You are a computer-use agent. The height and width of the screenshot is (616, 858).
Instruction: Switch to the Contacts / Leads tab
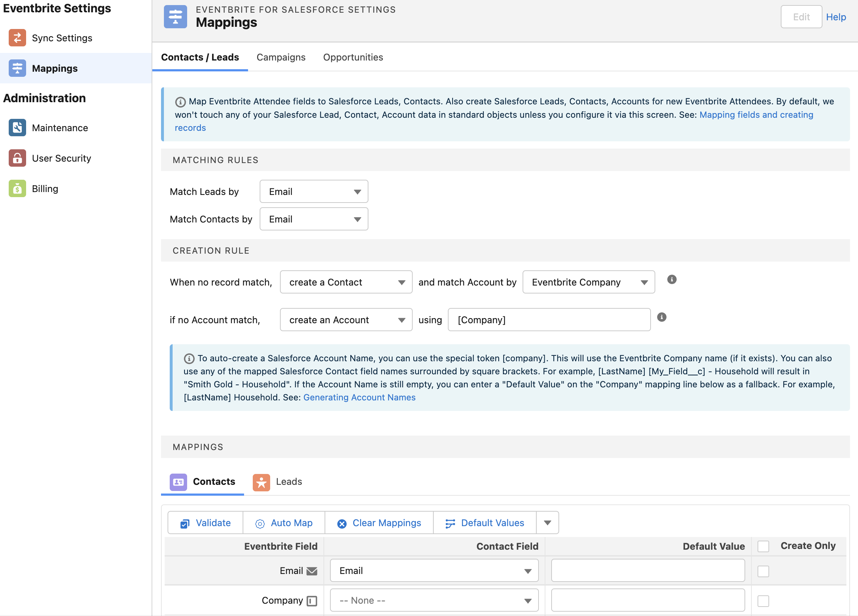[x=200, y=57]
